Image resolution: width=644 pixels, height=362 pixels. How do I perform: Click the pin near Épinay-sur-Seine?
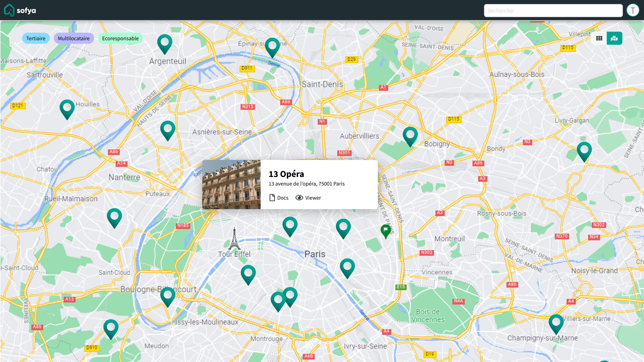pyautogui.click(x=272, y=47)
